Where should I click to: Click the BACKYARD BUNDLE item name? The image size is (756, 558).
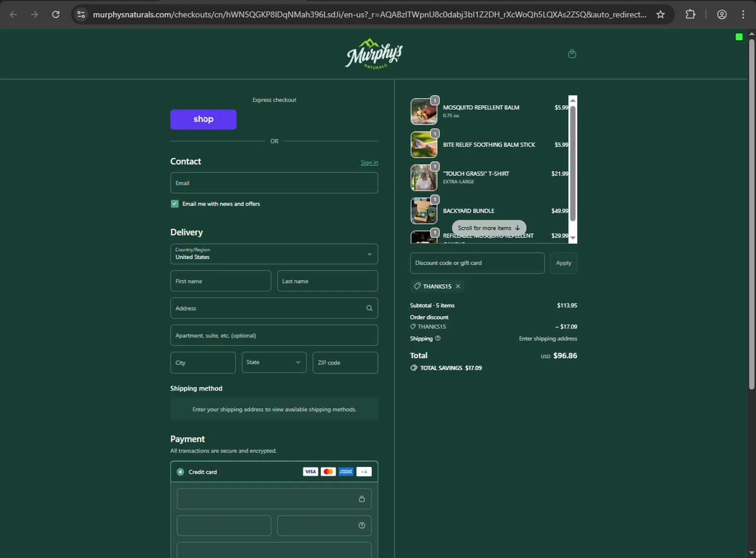click(469, 211)
